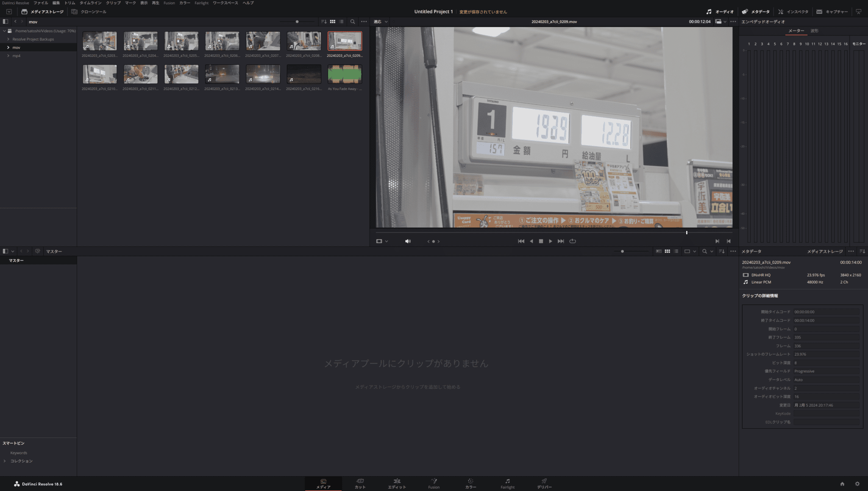
Task: Click the search icon in media storage toolbar
Action: tap(352, 21)
